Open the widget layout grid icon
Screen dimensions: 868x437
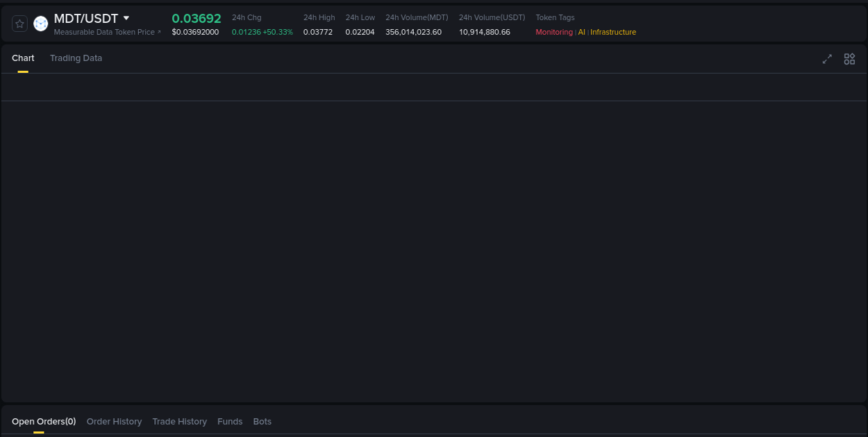[849, 59]
